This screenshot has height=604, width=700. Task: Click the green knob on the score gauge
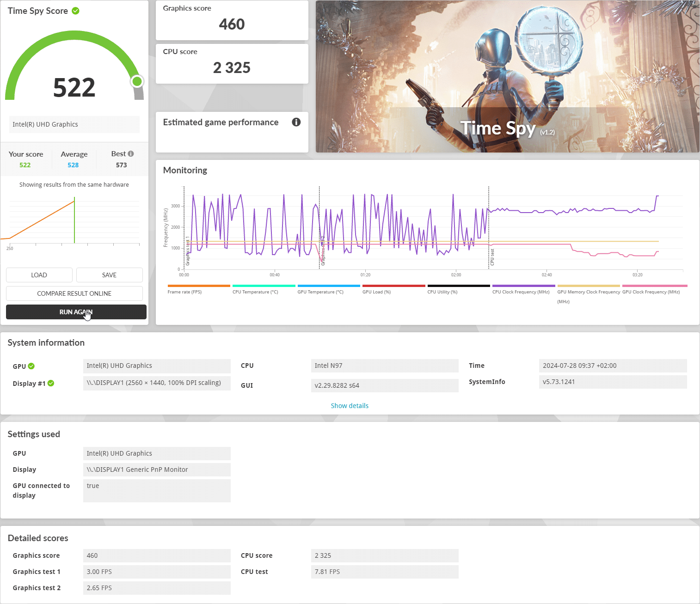tap(137, 82)
